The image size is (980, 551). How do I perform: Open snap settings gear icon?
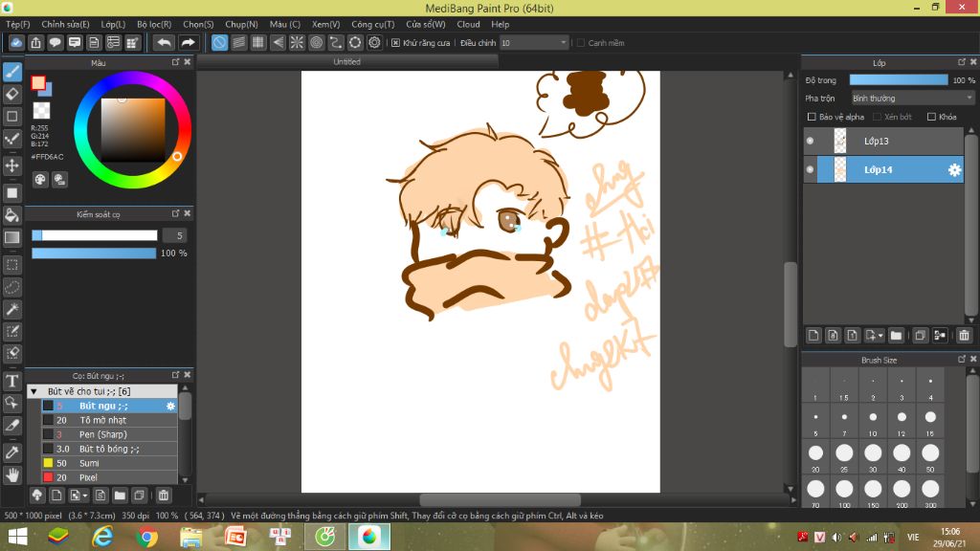(374, 42)
